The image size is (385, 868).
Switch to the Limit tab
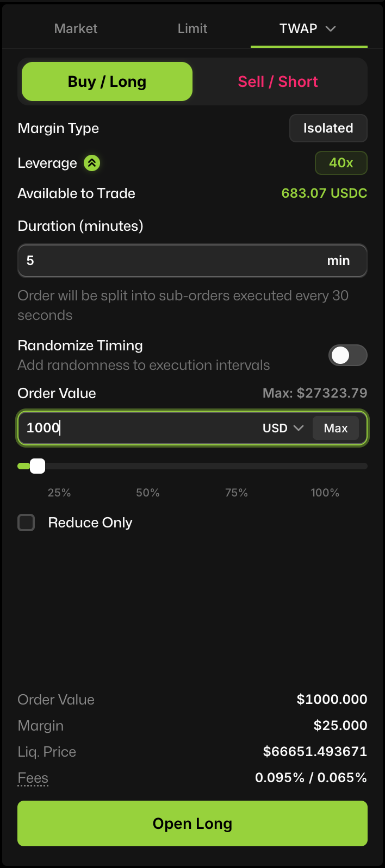192,29
